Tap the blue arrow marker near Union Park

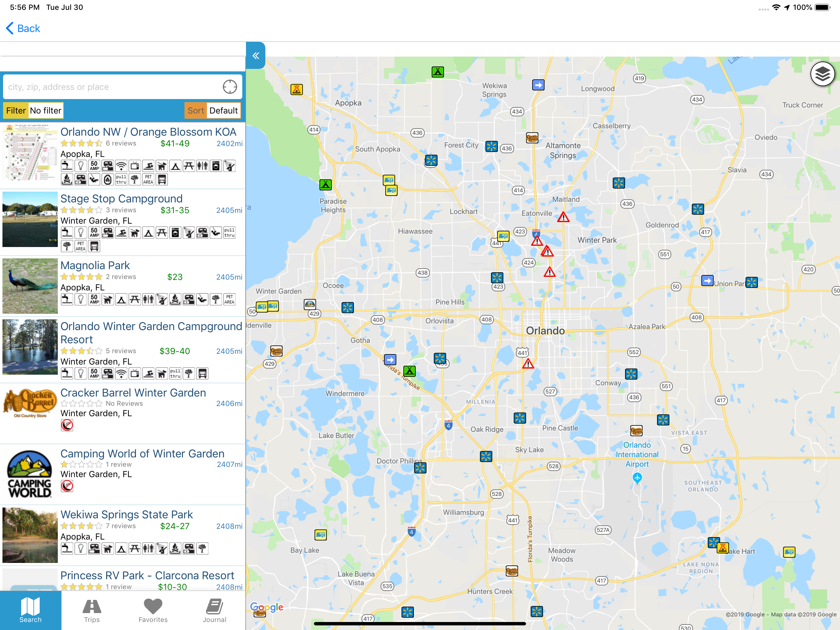click(707, 281)
